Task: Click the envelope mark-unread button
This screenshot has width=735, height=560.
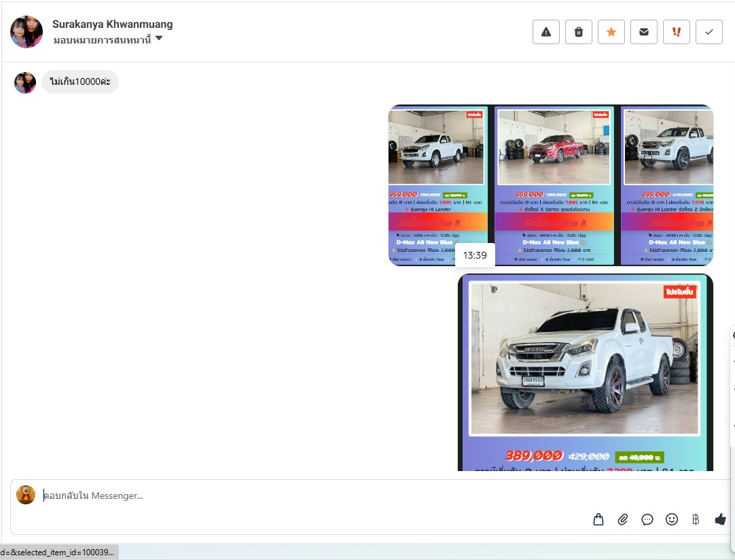Action: 644,32
